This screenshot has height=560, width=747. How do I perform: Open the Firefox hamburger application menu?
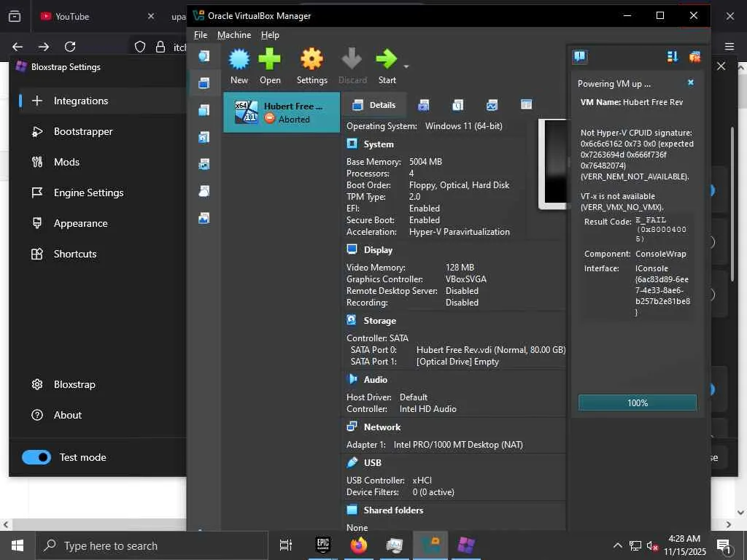pyautogui.click(x=729, y=46)
